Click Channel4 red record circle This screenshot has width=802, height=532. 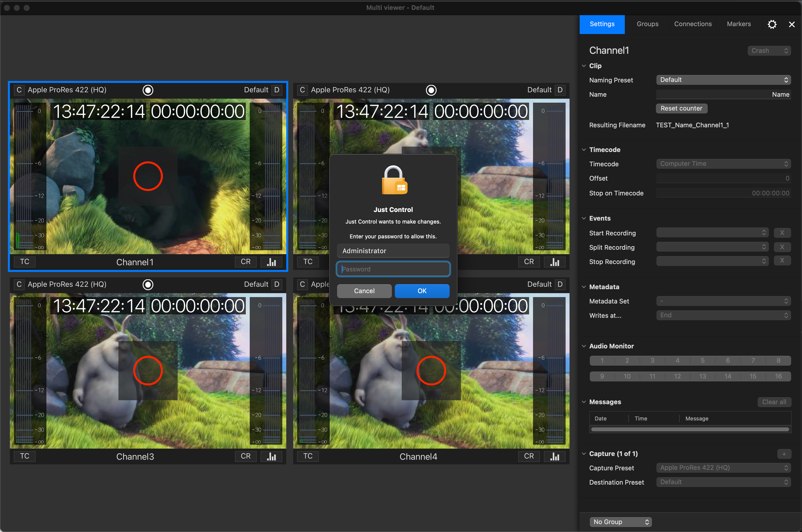click(431, 371)
